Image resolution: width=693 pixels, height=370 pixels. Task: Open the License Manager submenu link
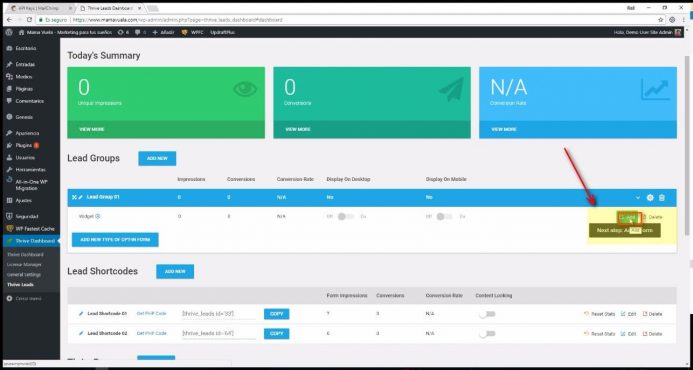(x=24, y=264)
